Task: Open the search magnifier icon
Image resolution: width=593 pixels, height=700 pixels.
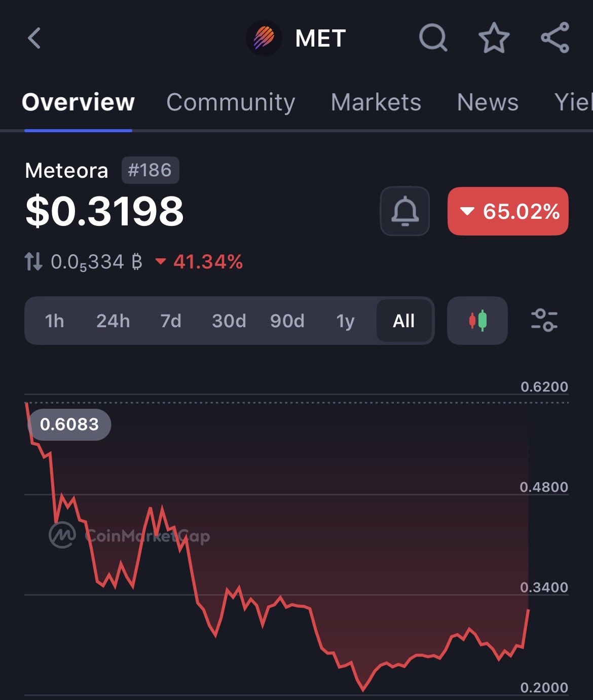Action: pos(433,38)
